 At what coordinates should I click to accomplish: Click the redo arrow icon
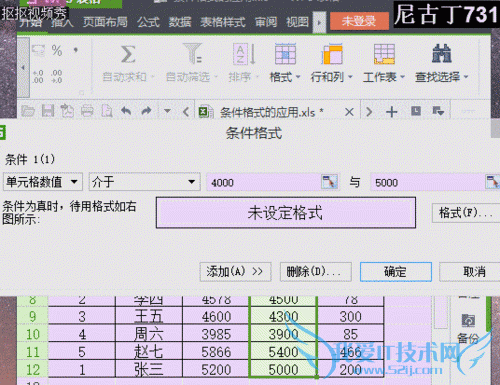point(146,111)
